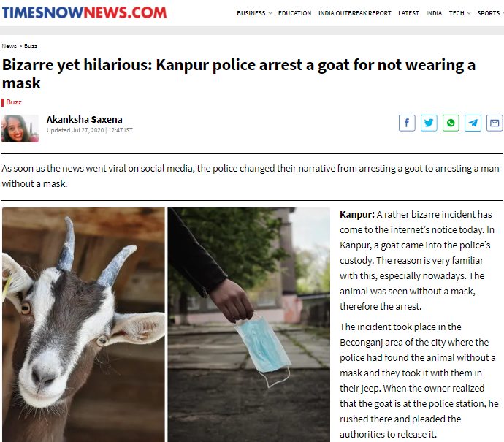Screen dimensions: 504x442
Task: Go to India Outbreak Report
Action: [x=354, y=13]
